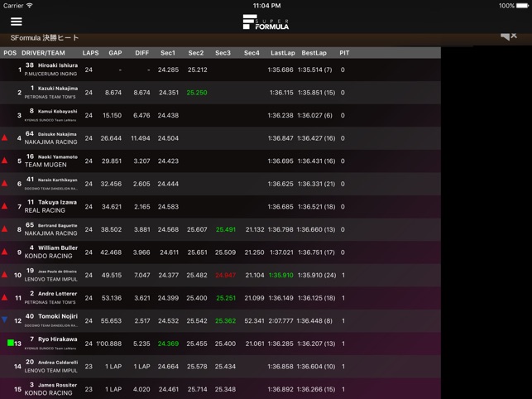Select driver Kamui Kobayashi
This screenshot has width=532, height=399.
(58, 111)
